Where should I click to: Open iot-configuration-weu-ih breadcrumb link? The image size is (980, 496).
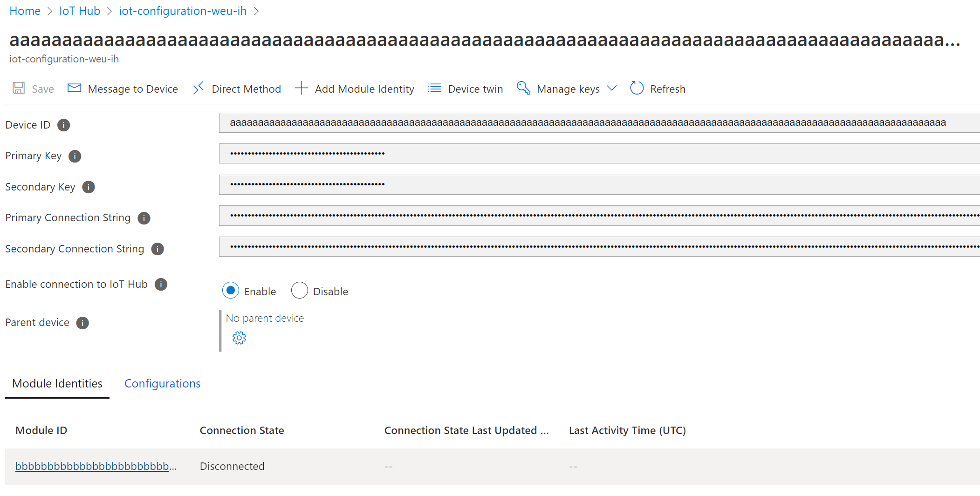tap(183, 11)
